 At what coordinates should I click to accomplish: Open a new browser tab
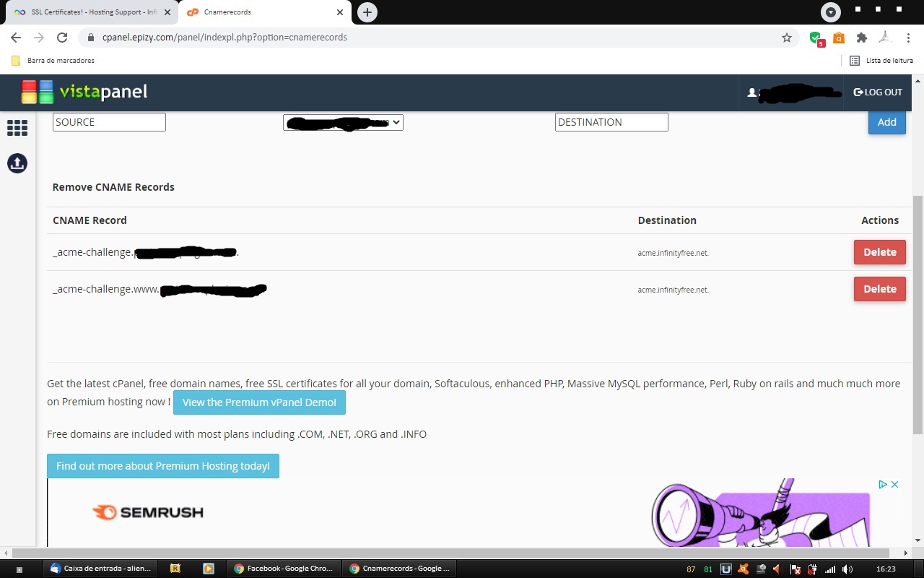pos(367,12)
